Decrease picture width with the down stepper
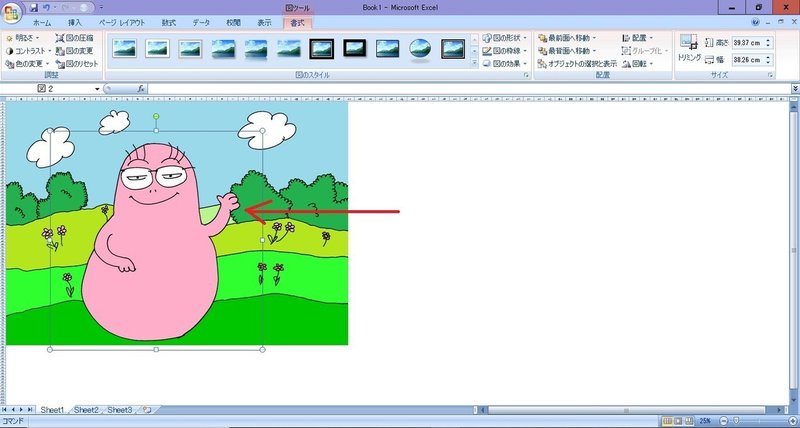This screenshot has width=800, height=428. click(x=768, y=62)
